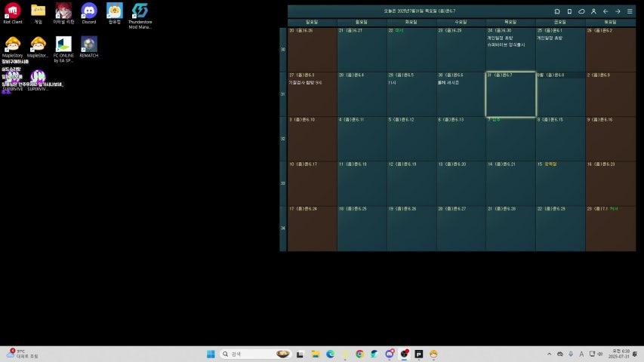Select the August 23 calendar cell

tap(611, 229)
